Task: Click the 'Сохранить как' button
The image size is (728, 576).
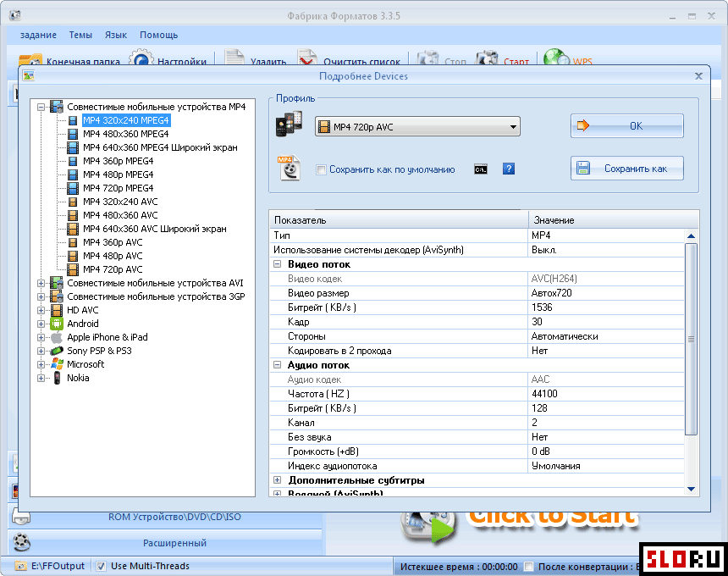Action: point(626,169)
